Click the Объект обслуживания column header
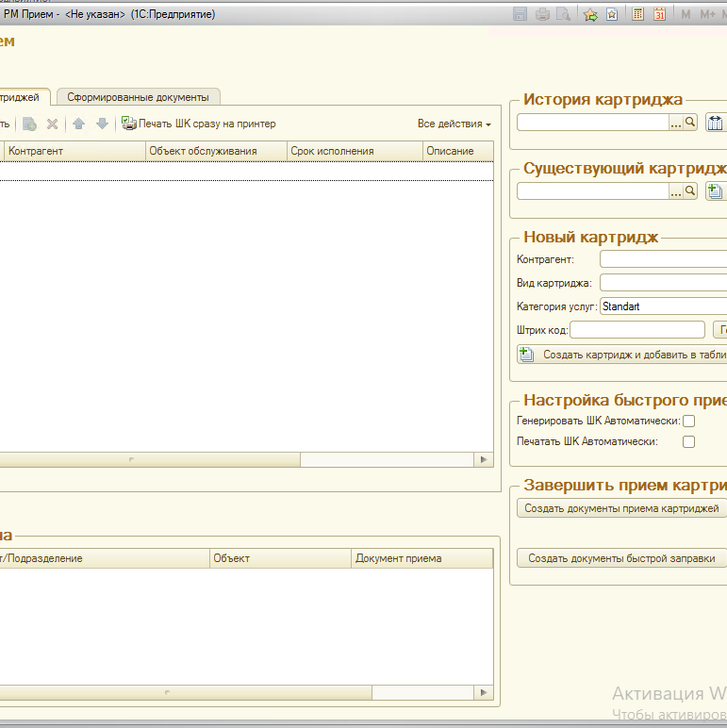 (x=216, y=152)
